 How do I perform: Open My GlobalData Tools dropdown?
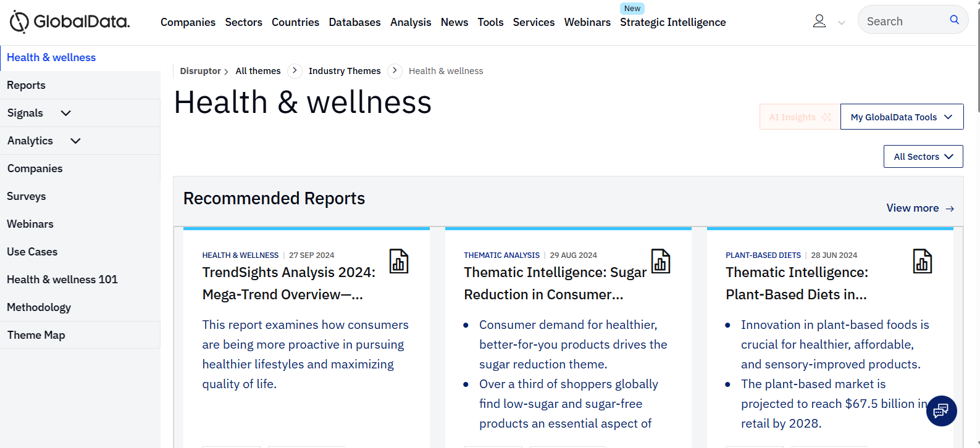coord(902,117)
